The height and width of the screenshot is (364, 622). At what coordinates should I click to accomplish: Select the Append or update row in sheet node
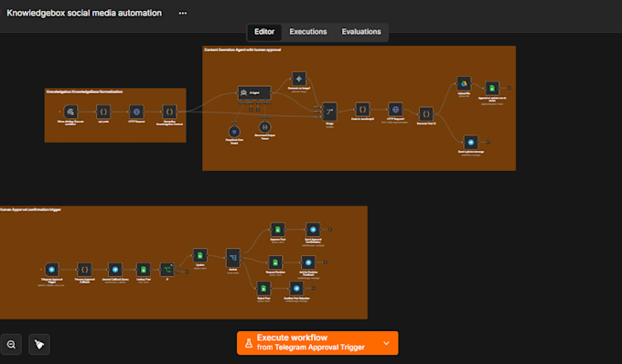492,88
